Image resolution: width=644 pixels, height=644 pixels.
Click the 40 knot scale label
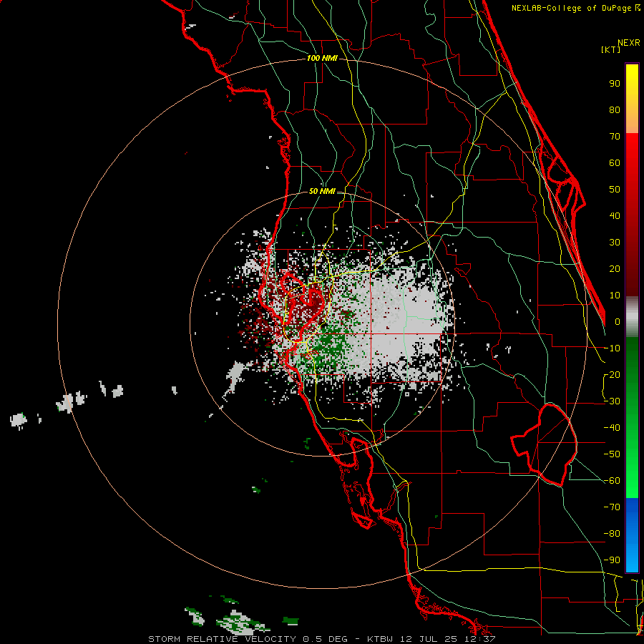click(615, 216)
